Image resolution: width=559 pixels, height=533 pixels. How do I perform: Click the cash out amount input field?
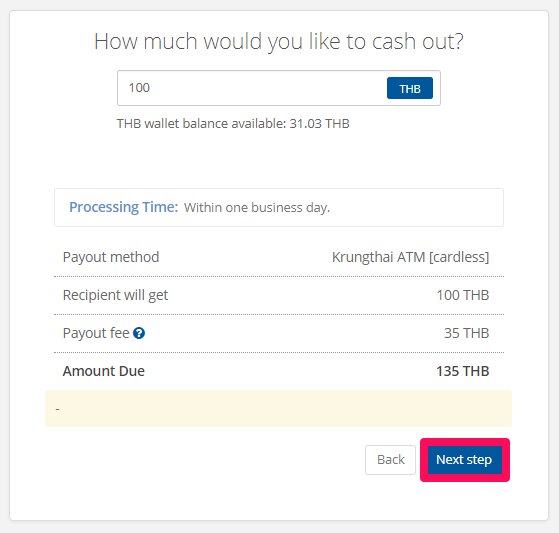pos(279,88)
